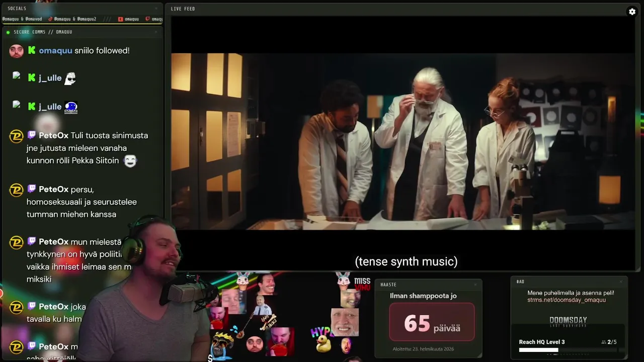Click the blue DJ emote from j_ulle
The width and height of the screenshot is (644, 362).
pos(71,107)
